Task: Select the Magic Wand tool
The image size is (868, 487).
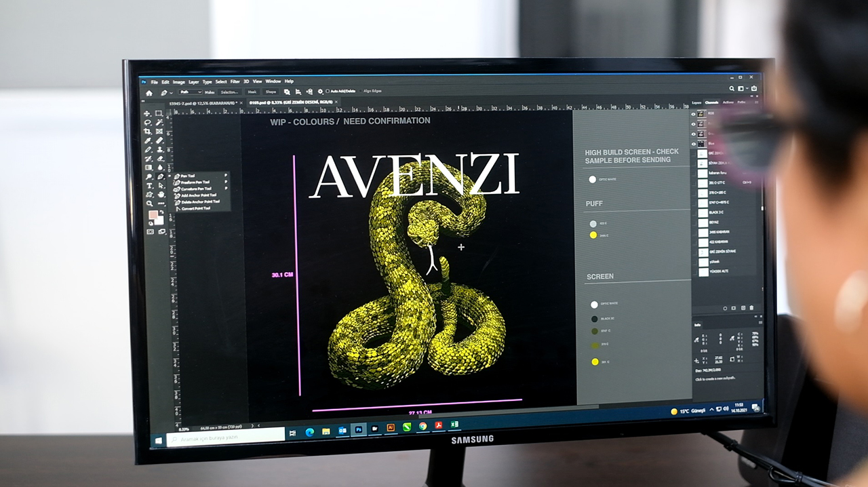Action: [159, 123]
